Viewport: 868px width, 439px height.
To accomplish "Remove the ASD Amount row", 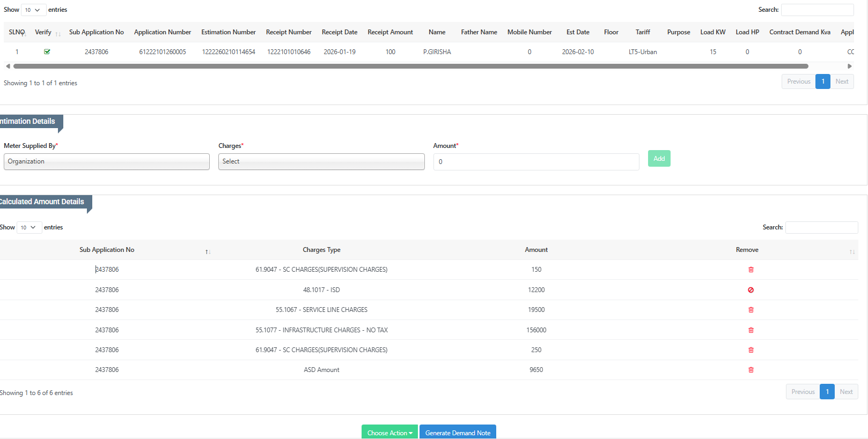I will click(751, 370).
